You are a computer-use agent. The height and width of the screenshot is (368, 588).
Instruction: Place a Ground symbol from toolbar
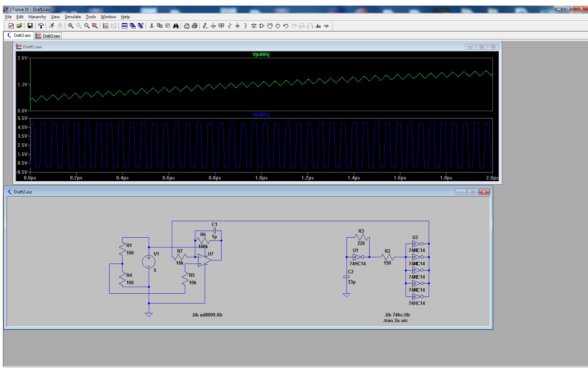[213, 26]
